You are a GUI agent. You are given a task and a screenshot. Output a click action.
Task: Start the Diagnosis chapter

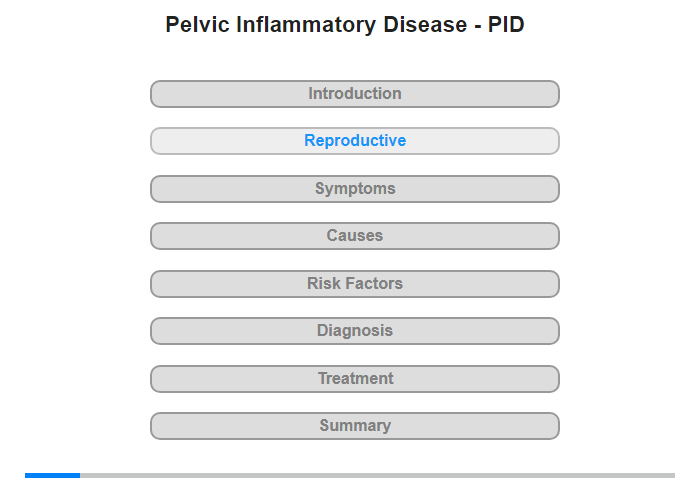[x=355, y=331]
